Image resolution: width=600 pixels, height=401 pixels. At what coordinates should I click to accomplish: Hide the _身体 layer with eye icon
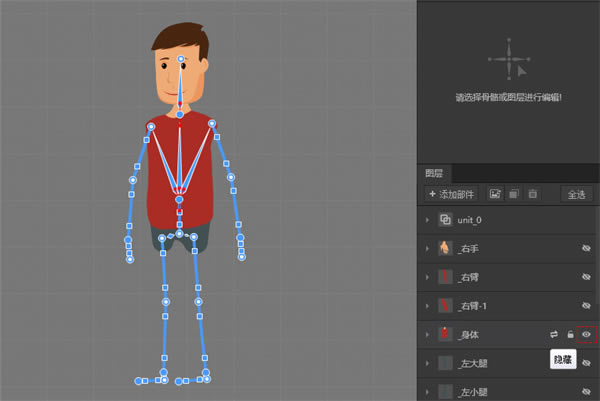coord(586,334)
